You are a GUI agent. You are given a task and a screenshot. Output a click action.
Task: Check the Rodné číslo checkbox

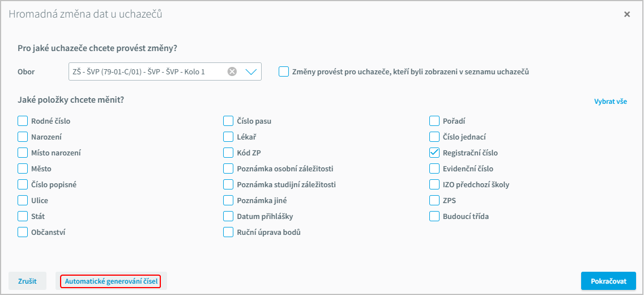(x=23, y=121)
